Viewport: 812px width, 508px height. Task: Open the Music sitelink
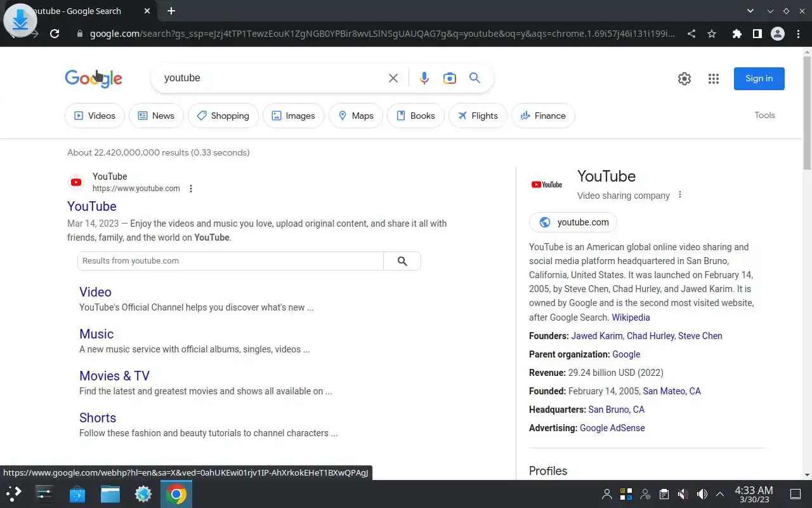pyautogui.click(x=96, y=334)
